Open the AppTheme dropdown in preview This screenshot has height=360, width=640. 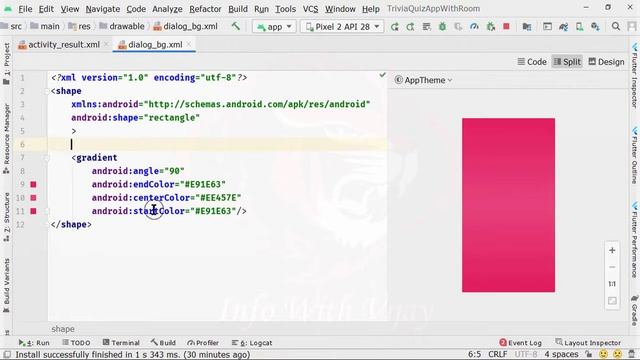coord(424,80)
